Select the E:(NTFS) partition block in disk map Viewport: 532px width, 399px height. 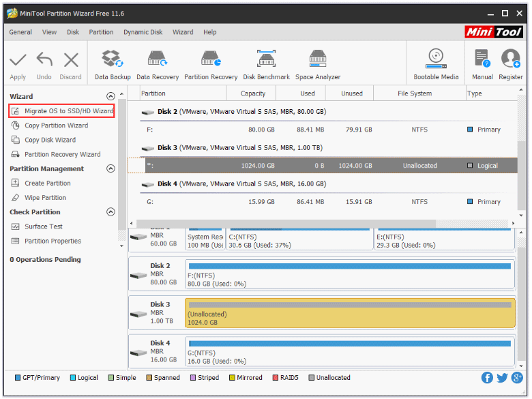tap(445, 239)
